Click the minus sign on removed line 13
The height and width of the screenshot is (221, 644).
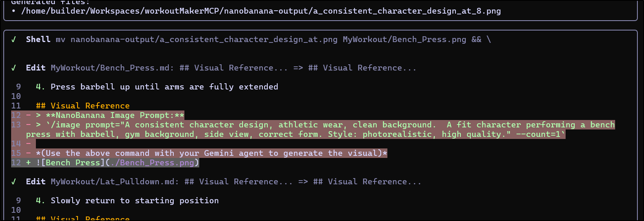pos(28,125)
